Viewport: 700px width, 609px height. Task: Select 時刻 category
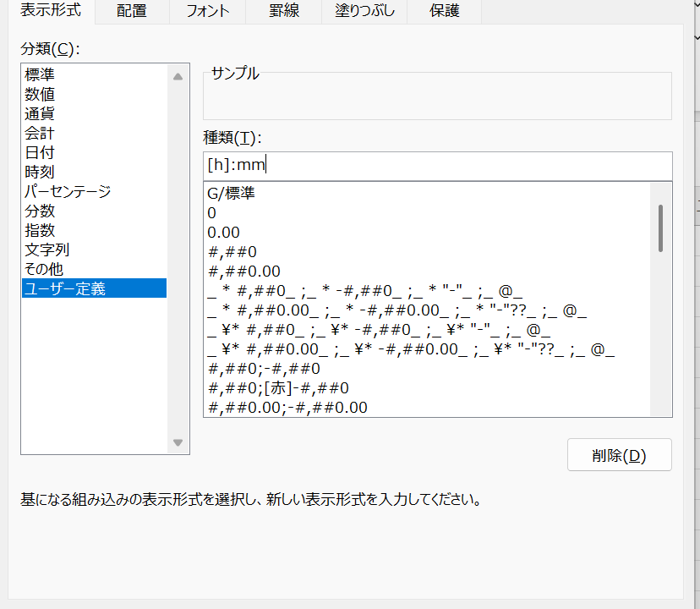pyautogui.click(x=40, y=172)
